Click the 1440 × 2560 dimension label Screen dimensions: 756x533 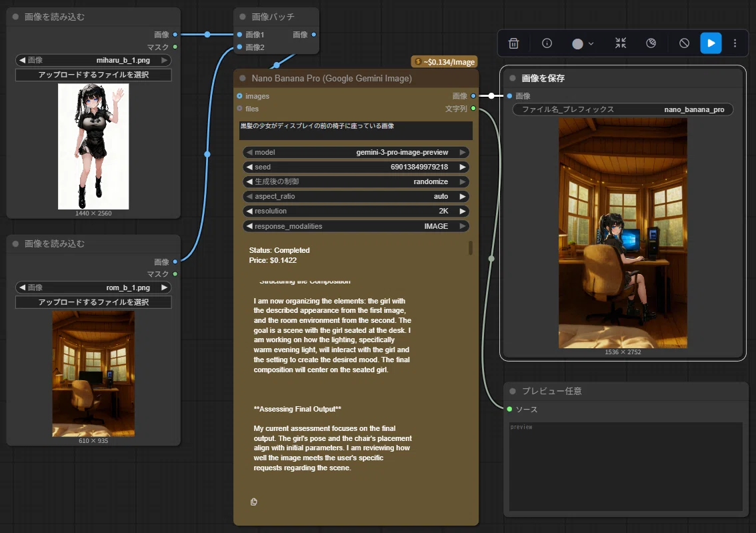tap(93, 213)
